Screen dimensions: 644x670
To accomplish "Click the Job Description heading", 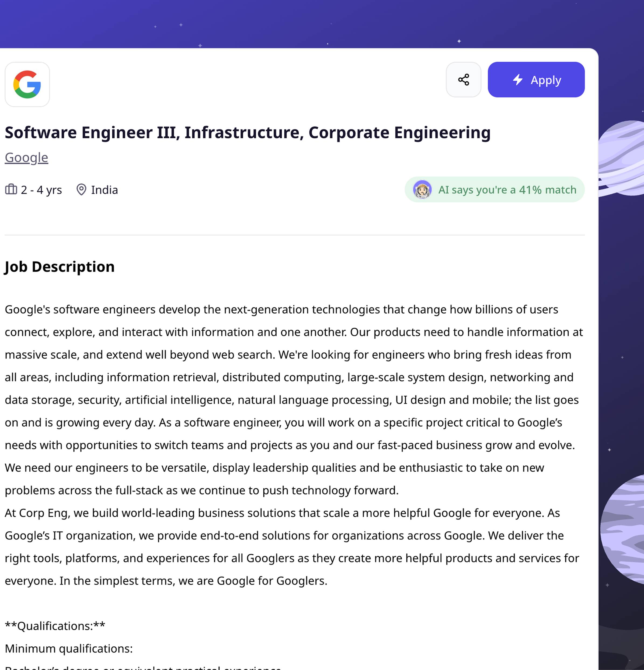I will (x=60, y=267).
